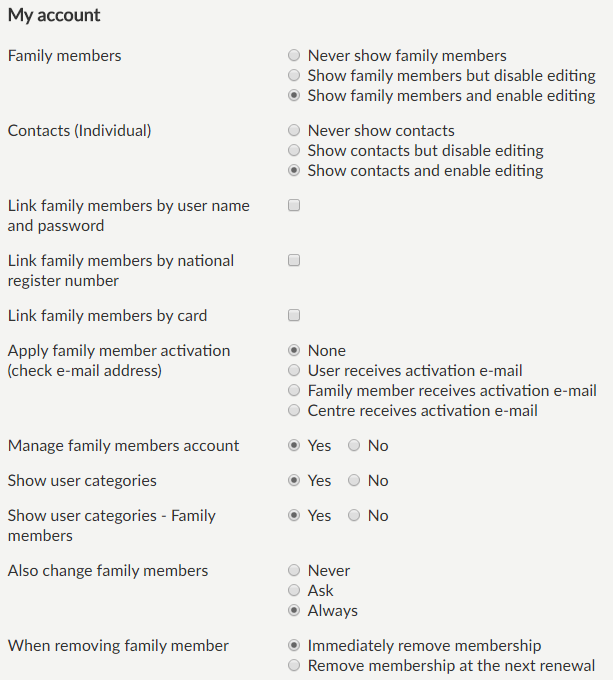Select 'Immediately remove membership' option

coord(294,646)
